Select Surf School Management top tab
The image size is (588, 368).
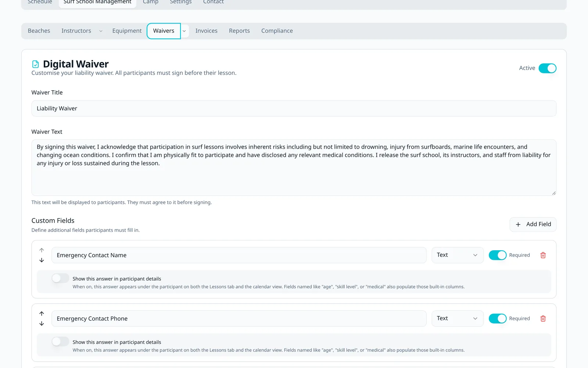click(97, 2)
